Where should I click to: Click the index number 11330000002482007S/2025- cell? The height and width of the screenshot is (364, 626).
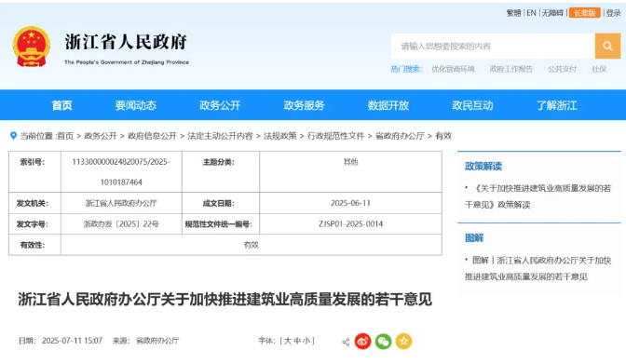click(x=121, y=171)
